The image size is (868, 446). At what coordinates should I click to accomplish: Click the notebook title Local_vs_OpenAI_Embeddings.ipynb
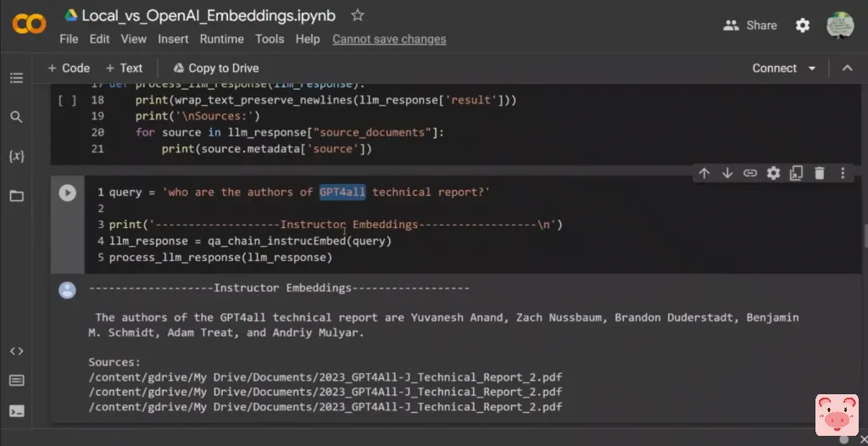209,15
